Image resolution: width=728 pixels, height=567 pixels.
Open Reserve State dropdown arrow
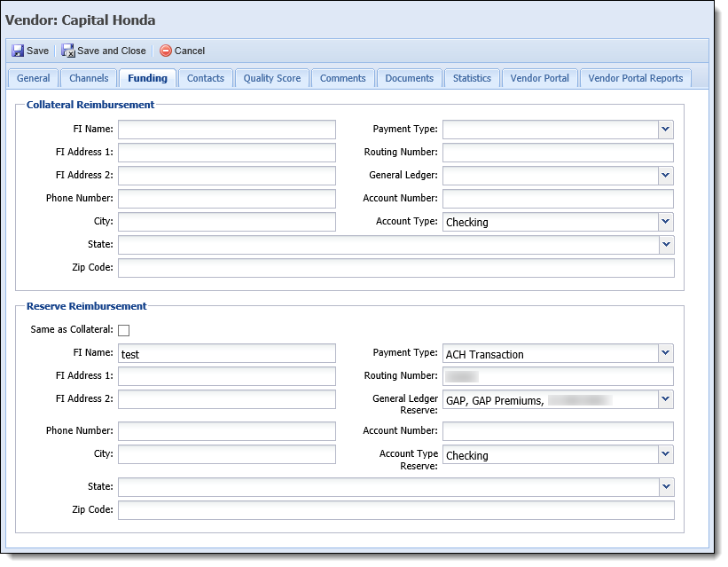(x=666, y=487)
